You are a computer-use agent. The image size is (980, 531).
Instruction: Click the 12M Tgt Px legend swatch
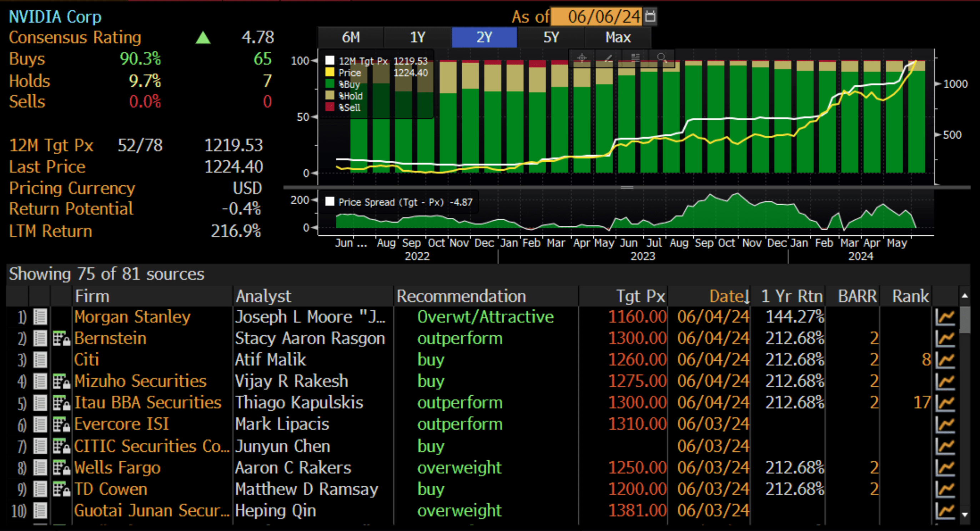(330, 60)
